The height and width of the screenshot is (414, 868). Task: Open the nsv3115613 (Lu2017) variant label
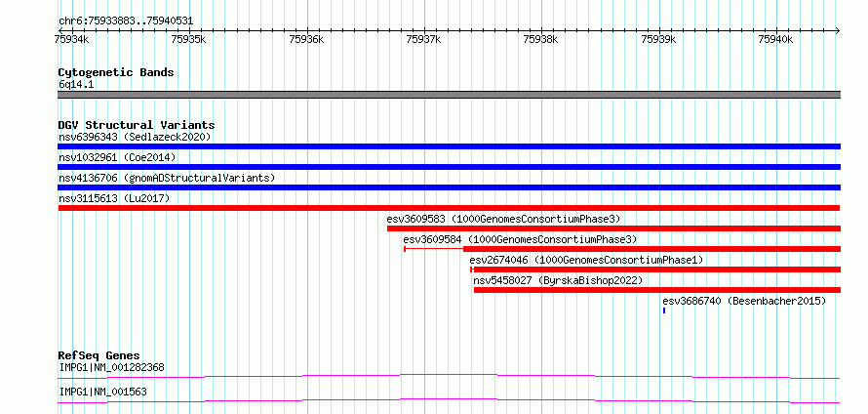pyautogui.click(x=114, y=198)
